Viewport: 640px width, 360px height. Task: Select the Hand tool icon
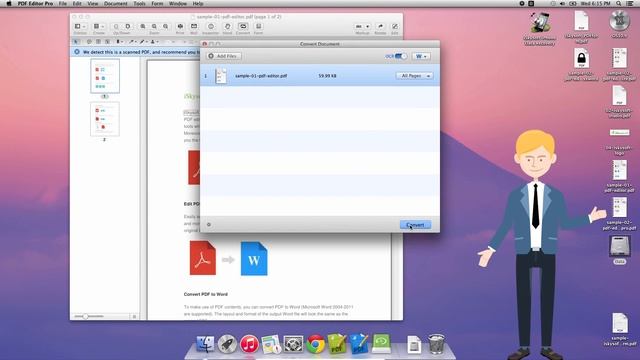[x=227, y=27]
